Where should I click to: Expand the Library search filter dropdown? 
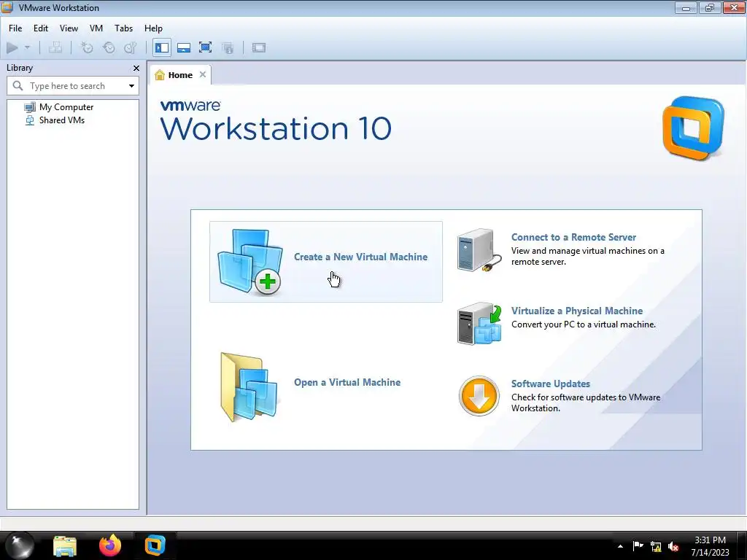click(131, 86)
